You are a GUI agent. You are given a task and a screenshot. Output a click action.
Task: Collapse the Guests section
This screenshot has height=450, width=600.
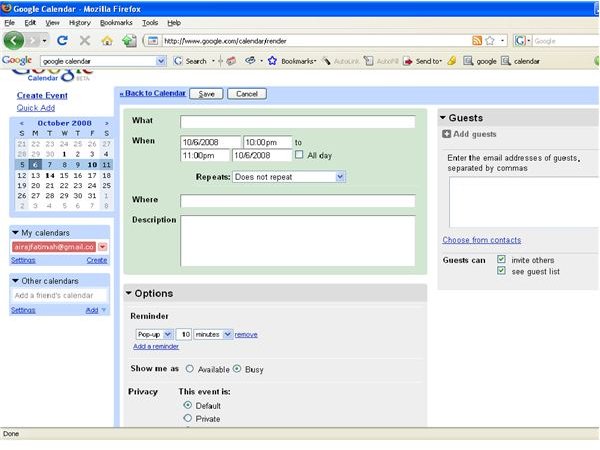pyautogui.click(x=443, y=117)
